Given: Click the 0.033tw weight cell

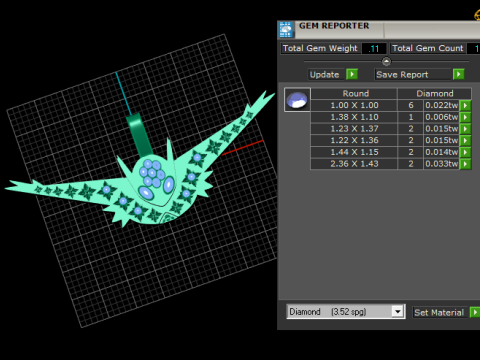Looking at the screenshot, I should click(441, 164).
